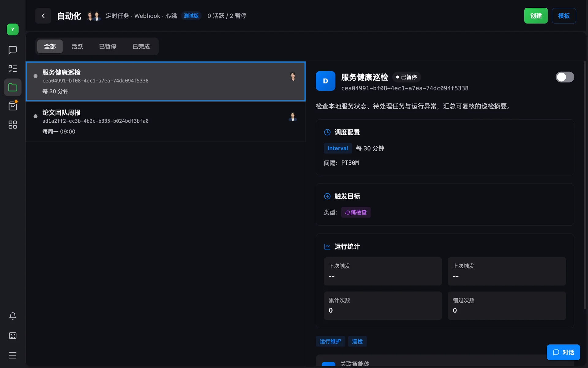Open the apps grid icon in sidebar
588x368 pixels.
[x=13, y=125]
